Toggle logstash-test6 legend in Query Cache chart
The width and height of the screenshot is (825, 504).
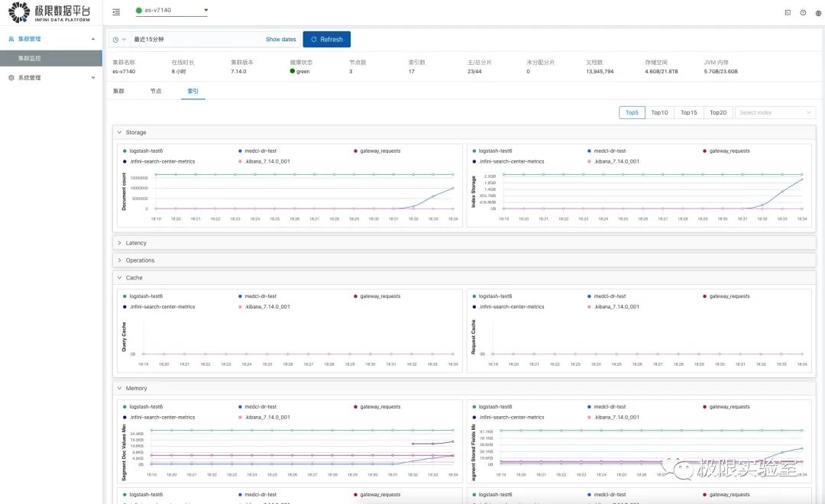[x=143, y=296]
